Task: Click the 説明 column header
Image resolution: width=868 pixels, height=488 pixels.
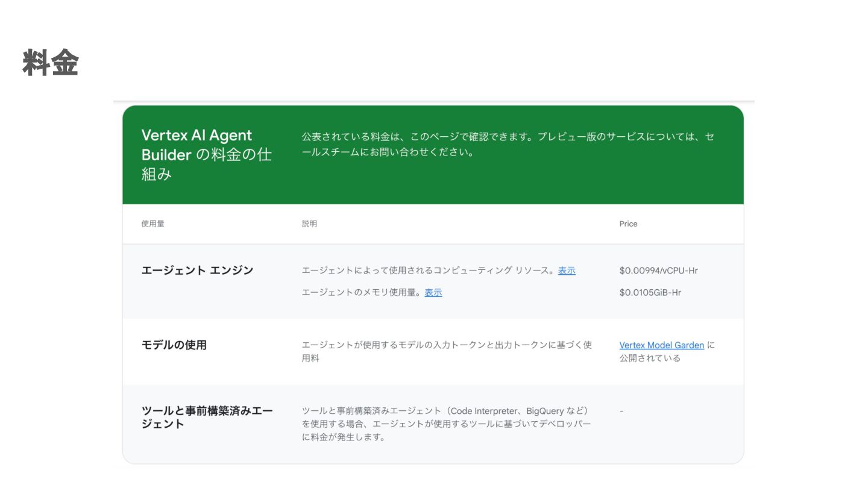Action: (x=309, y=224)
